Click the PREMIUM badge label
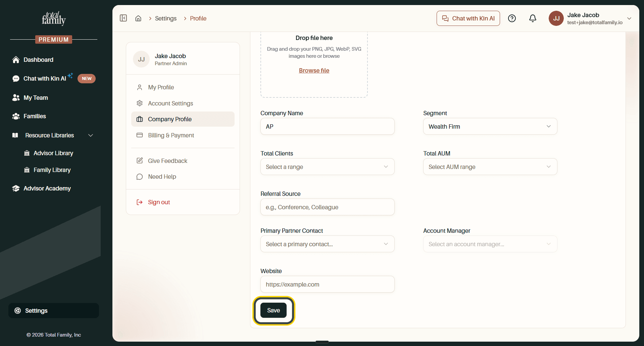 (54, 40)
